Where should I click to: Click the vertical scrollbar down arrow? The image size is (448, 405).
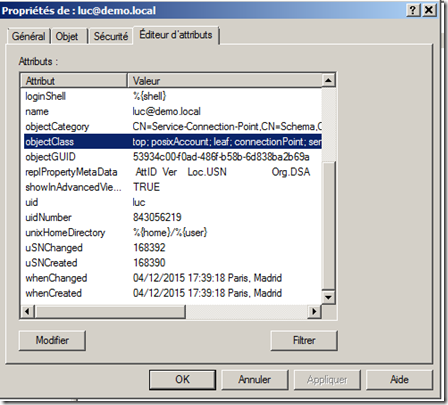click(328, 297)
